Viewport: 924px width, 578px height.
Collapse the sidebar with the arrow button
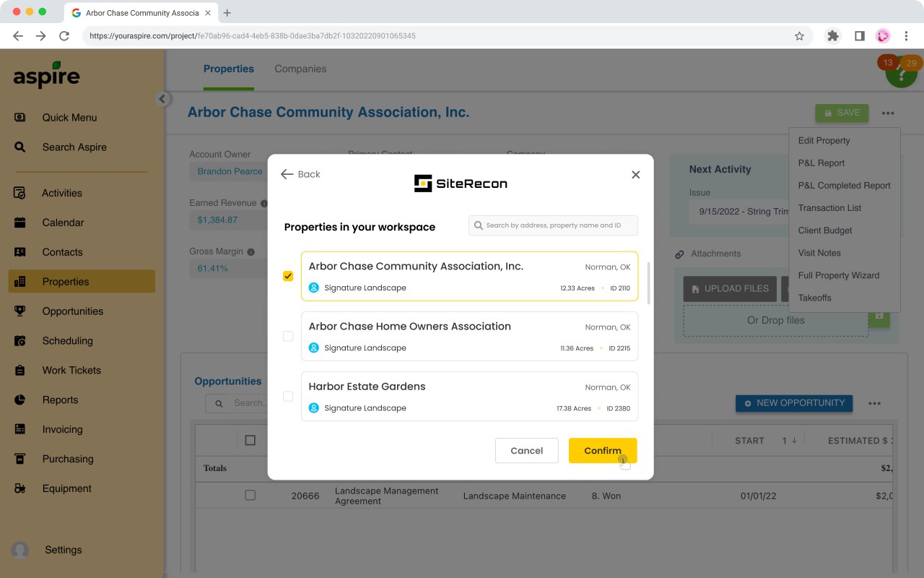(x=162, y=99)
